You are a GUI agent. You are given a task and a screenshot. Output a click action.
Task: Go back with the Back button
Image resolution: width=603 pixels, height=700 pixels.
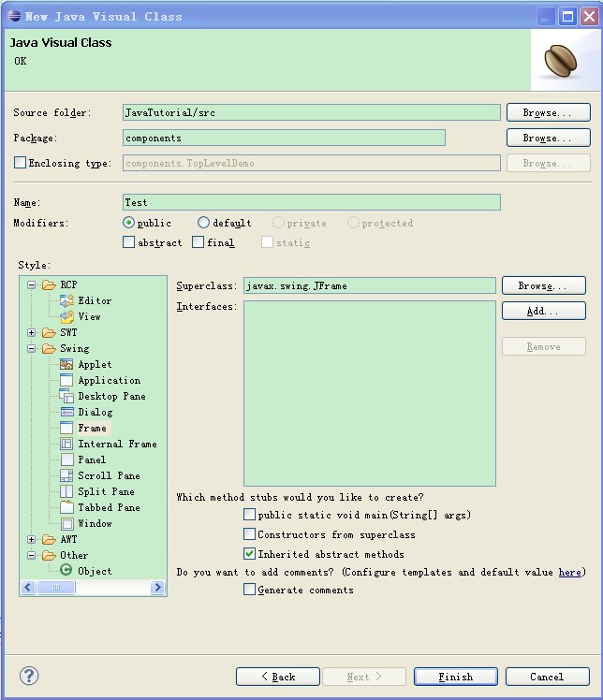pos(278,677)
